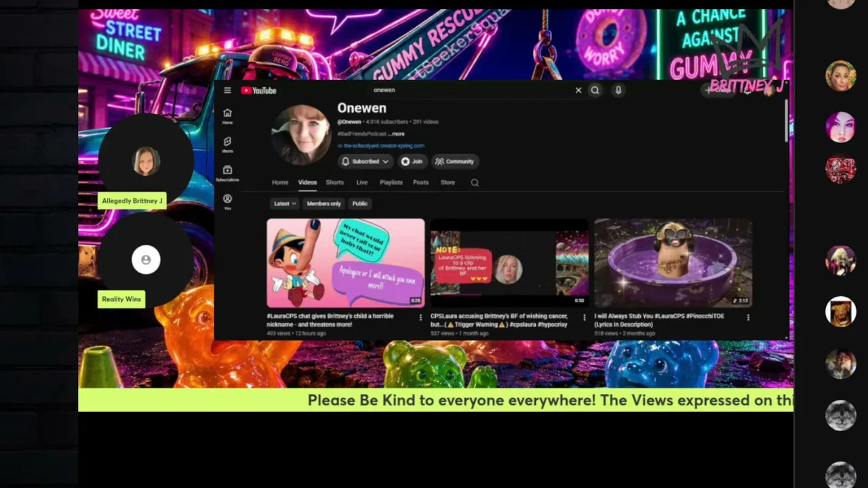868x488 pixels.
Task: Open the Live tab
Action: 362,182
